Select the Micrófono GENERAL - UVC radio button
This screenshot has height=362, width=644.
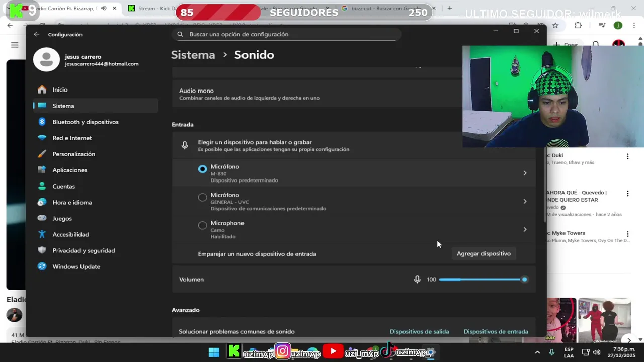click(202, 197)
